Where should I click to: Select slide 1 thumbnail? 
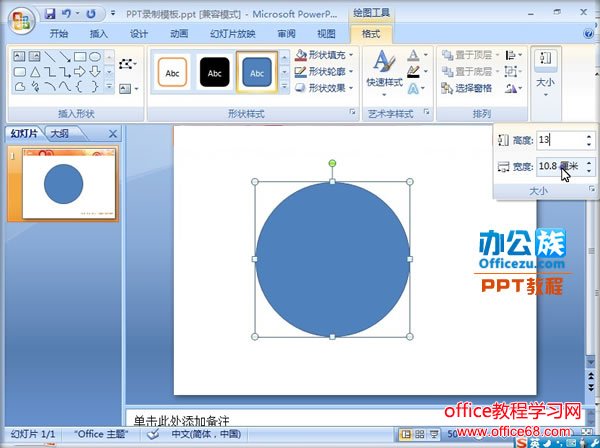[x=68, y=184]
